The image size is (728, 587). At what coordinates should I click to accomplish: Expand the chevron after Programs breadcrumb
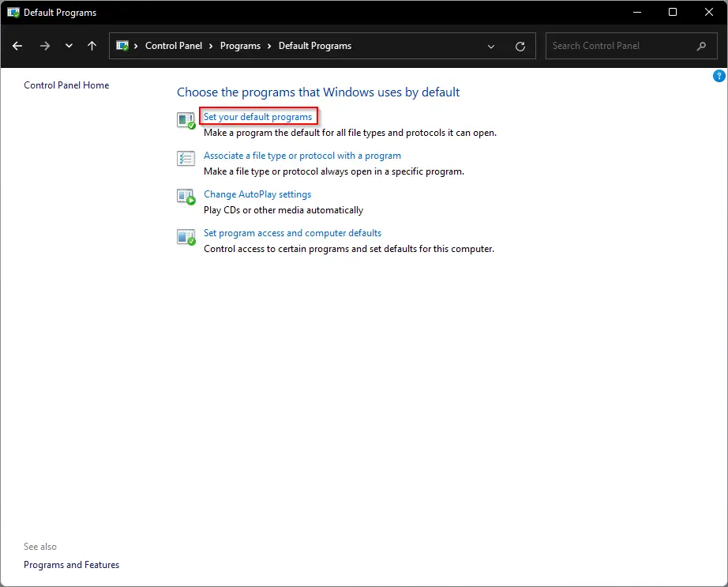[x=269, y=46]
